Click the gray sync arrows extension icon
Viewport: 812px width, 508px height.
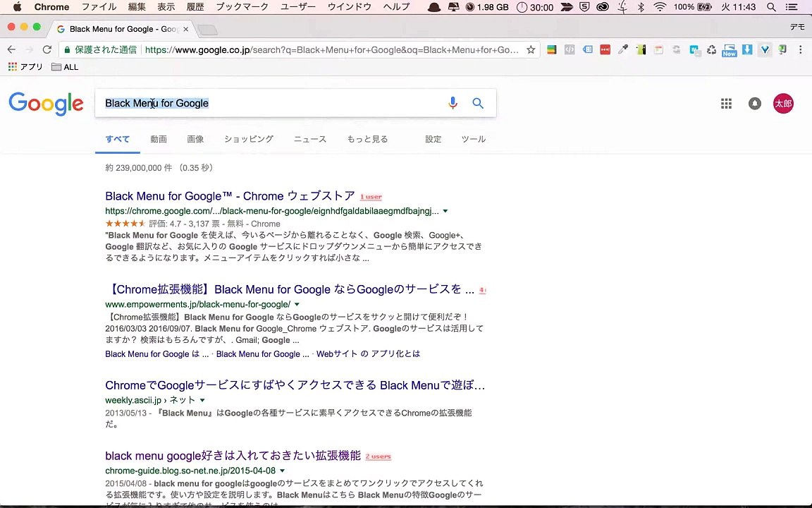[677, 50]
